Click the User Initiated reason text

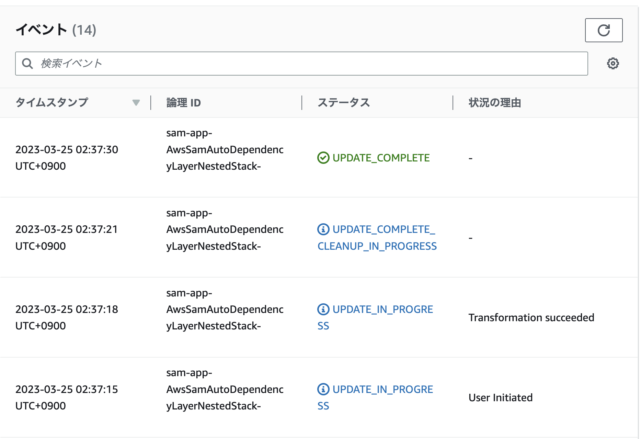point(500,398)
